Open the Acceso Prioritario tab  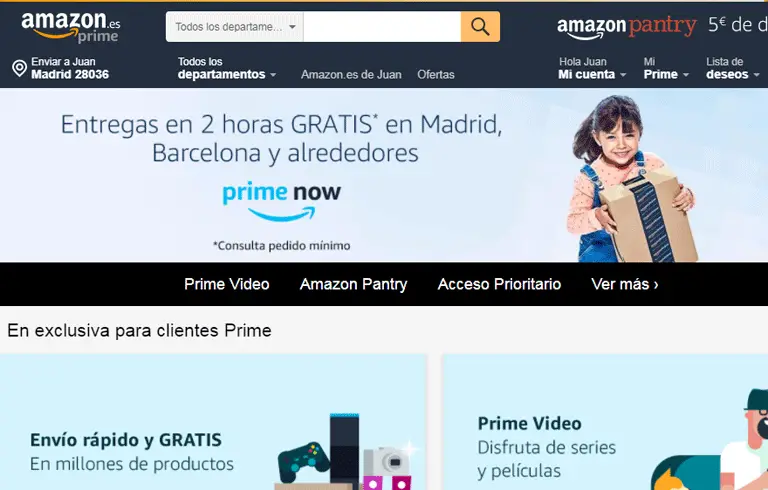click(499, 284)
